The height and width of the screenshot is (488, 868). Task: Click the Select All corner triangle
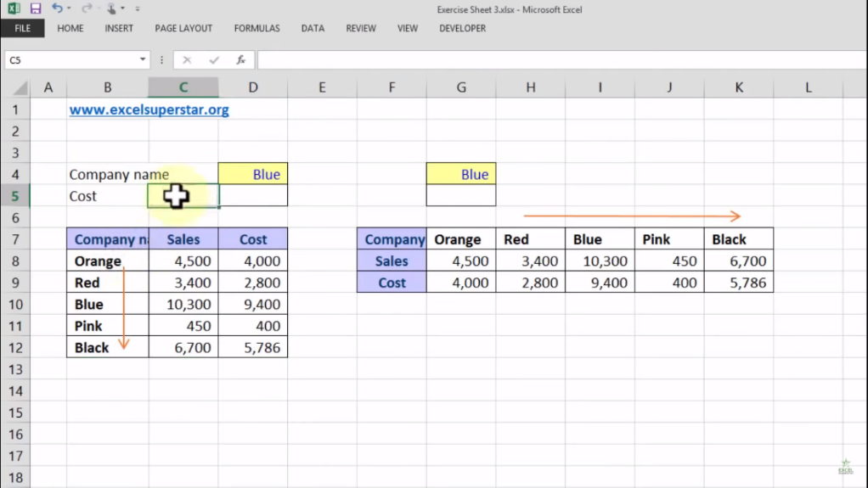click(x=20, y=87)
